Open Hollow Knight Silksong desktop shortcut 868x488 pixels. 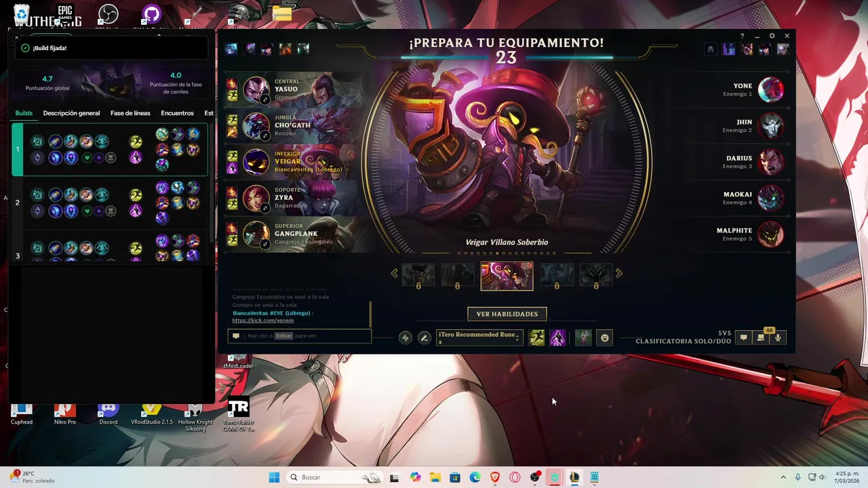pyautogui.click(x=195, y=417)
